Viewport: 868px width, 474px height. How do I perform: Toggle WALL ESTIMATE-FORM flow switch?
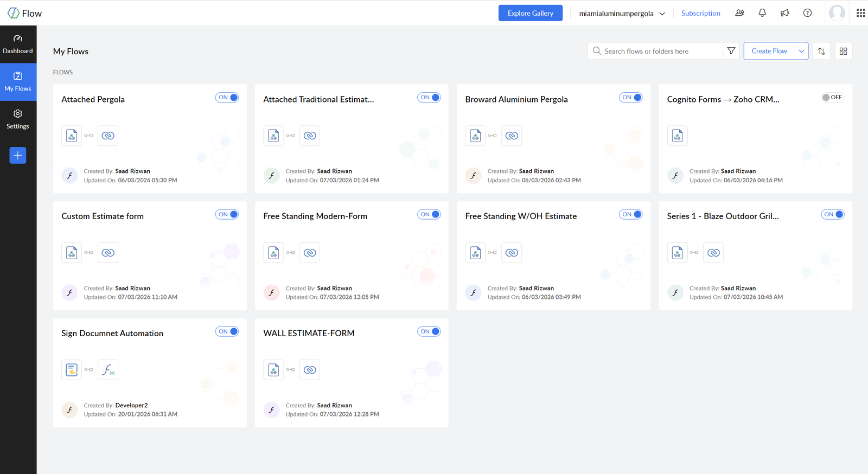pyautogui.click(x=429, y=331)
